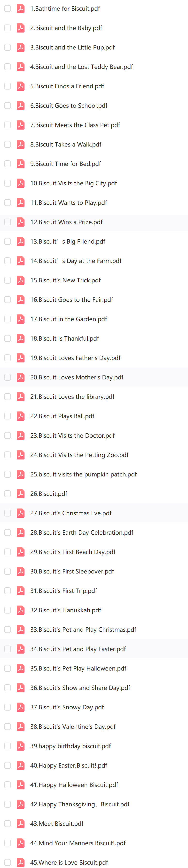
Task: Click PDF icon for Biscuit's Christmas Eve
Action: pyautogui.click(x=21, y=513)
